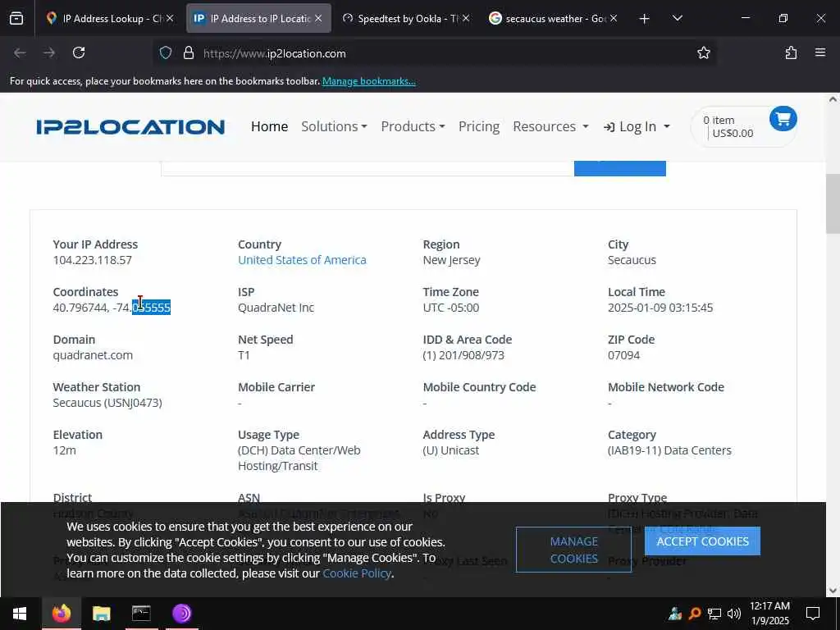Image resolution: width=840 pixels, height=630 pixels.
Task: Click the area code (1) 201/908/973
Action: (463, 356)
